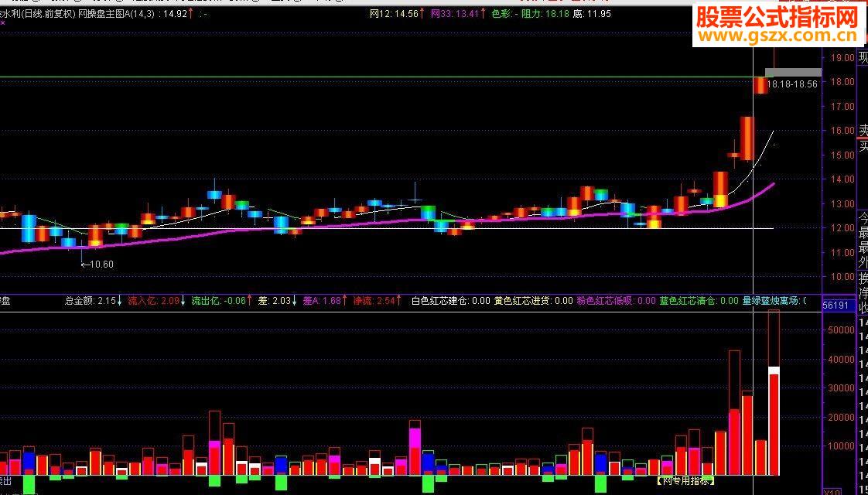
Task: Click the 30000 volume axis label
Action: click(840, 388)
